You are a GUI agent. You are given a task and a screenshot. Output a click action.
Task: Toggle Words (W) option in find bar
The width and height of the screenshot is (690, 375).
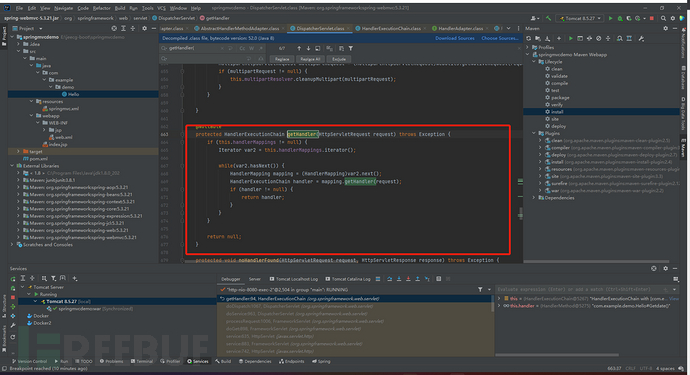pyautogui.click(x=251, y=48)
